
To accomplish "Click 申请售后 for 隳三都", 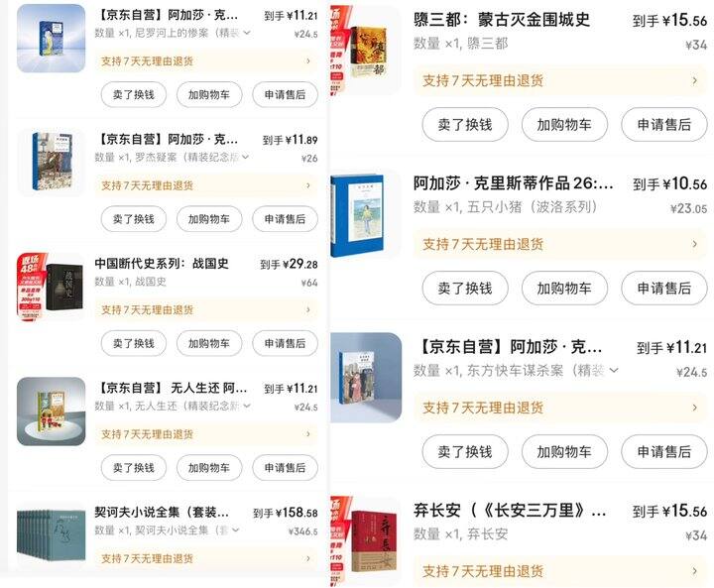I will [x=663, y=124].
